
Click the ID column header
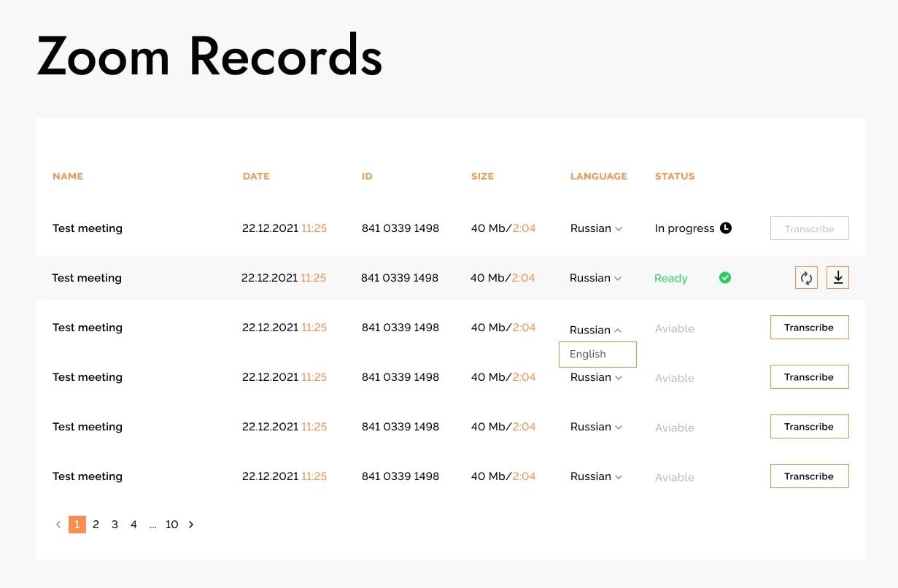[x=367, y=177]
